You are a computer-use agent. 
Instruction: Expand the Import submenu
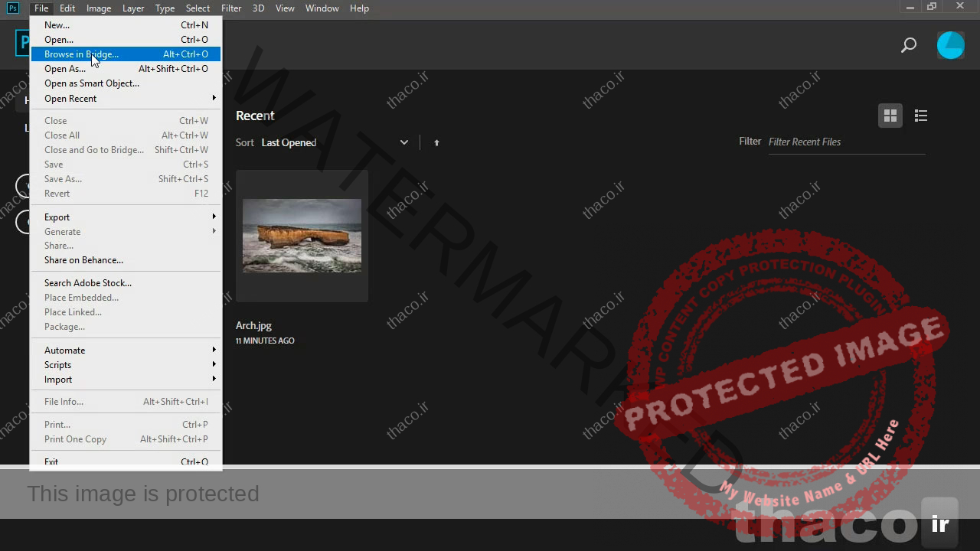126,380
